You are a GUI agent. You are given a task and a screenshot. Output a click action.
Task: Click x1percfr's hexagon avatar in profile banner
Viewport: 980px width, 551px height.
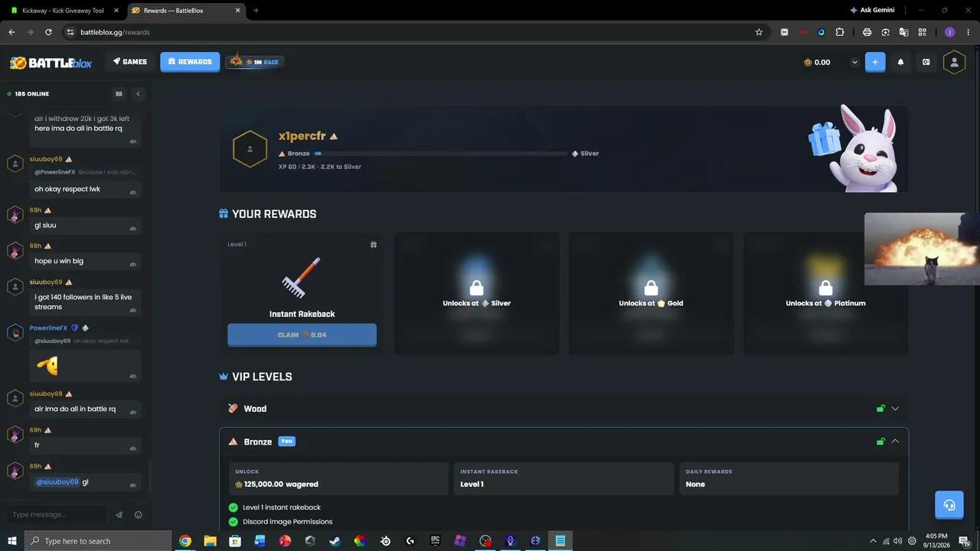click(x=250, y=148)
